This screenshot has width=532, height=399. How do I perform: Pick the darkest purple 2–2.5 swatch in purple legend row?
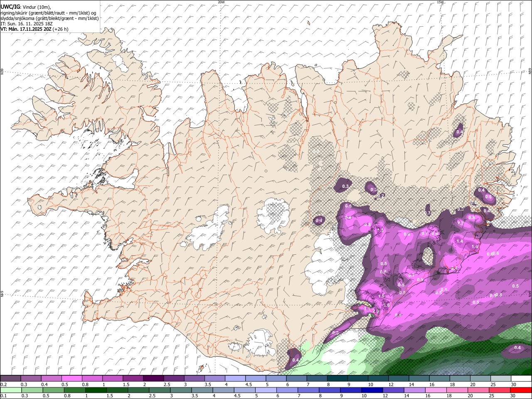tap(153, 379)
